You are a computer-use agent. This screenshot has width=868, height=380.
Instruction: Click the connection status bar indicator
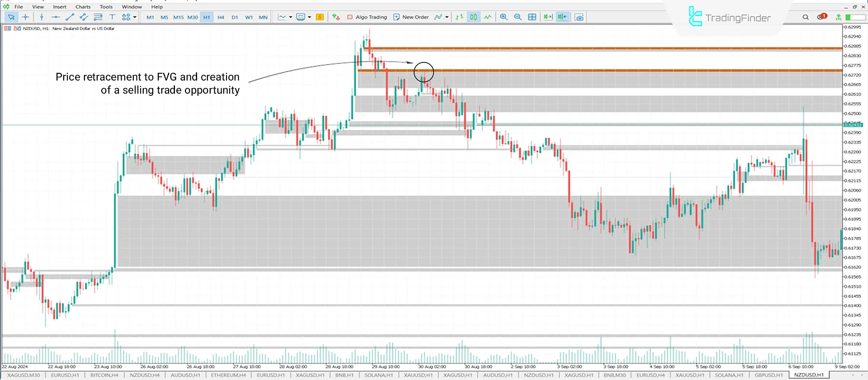[855, 17]
